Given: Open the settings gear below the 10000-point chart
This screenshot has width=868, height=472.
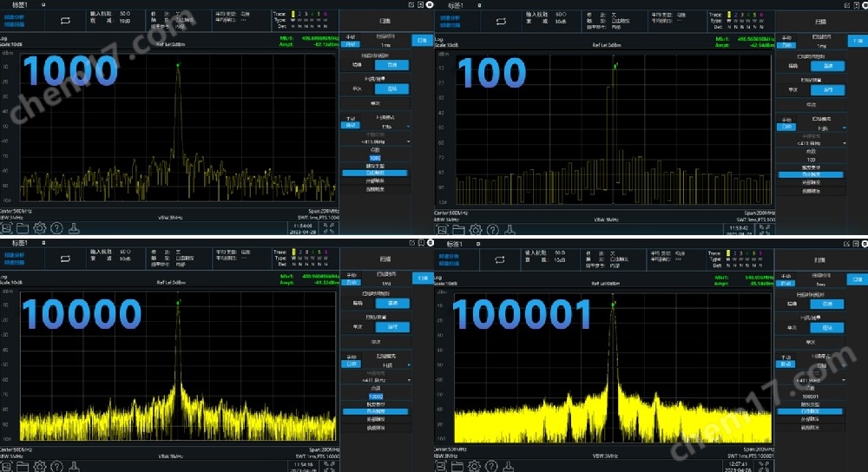Looking at the screenshot, I should point(39,467).
